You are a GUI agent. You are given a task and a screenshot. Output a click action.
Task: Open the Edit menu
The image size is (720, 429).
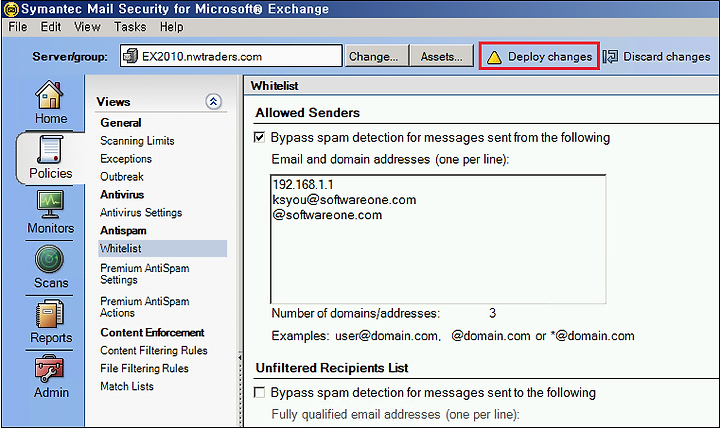tap(51, 27)
